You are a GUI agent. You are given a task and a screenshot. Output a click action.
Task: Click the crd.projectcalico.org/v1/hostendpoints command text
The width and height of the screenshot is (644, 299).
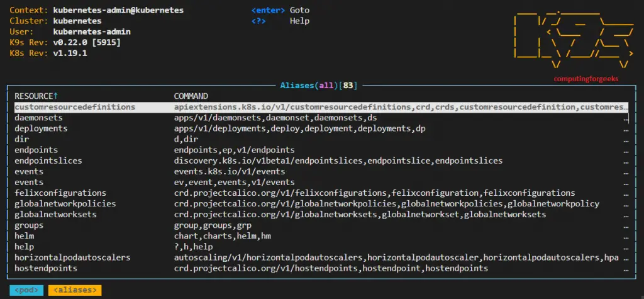[331, 268]
